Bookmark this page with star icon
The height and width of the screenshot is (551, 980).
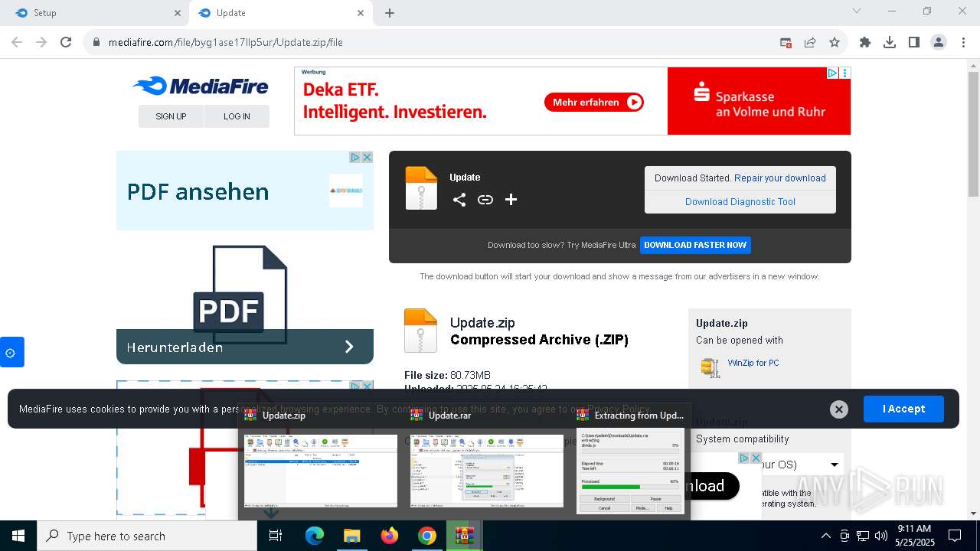coord(835,43)
